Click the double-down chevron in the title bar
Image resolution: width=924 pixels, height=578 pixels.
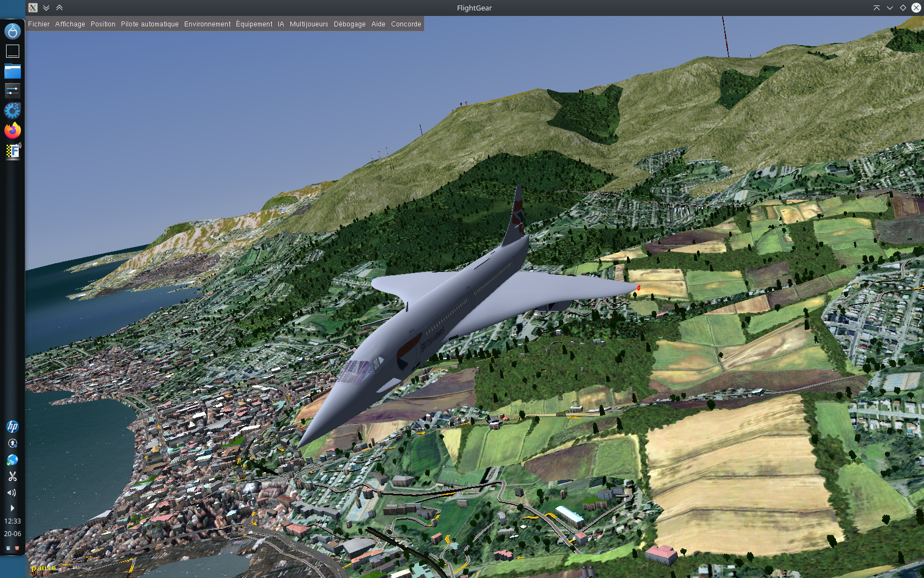(46, 8)
